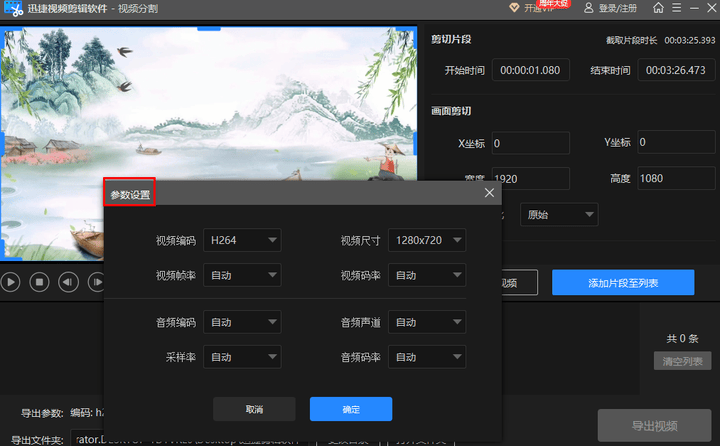
Task: Open the 音频编码 dropdown
Action: 242,322
